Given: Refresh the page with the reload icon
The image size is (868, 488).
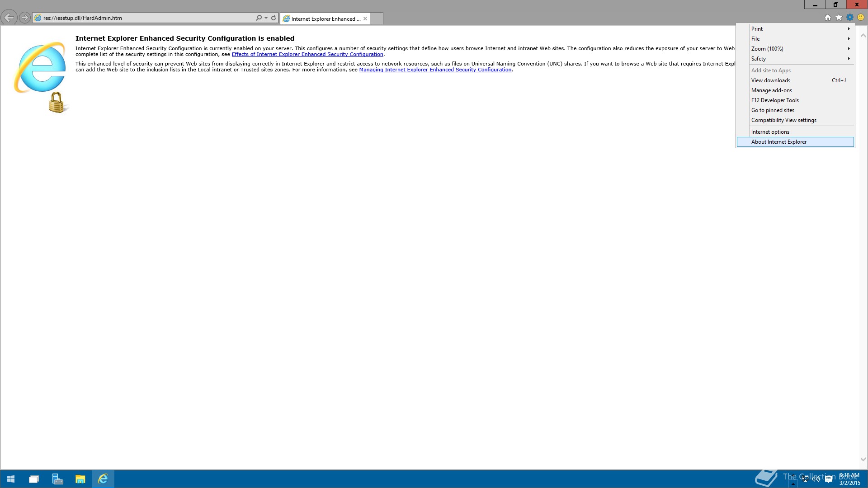Looking at the screenshot, I should click(274, 18).
